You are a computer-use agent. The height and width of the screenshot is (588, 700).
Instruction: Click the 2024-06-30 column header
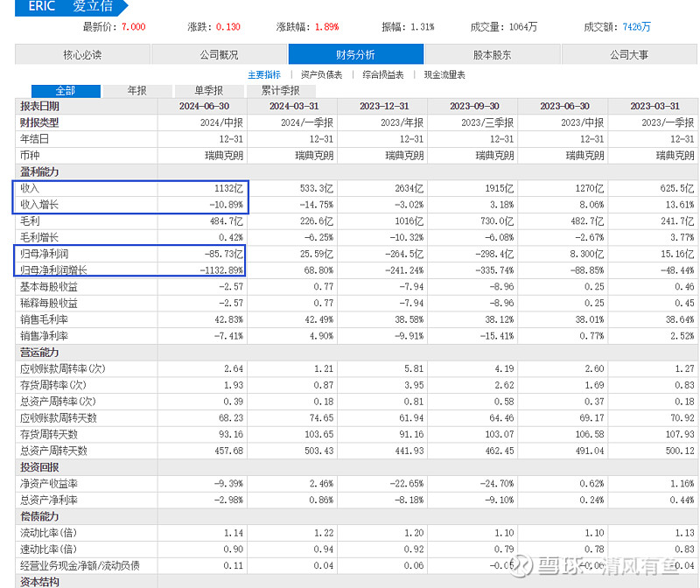204,106
